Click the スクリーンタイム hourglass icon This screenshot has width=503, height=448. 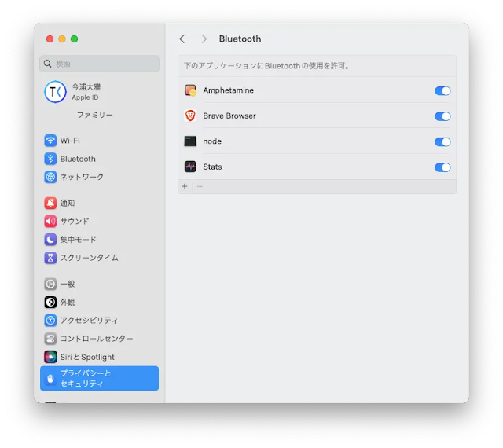click(50, 258)
